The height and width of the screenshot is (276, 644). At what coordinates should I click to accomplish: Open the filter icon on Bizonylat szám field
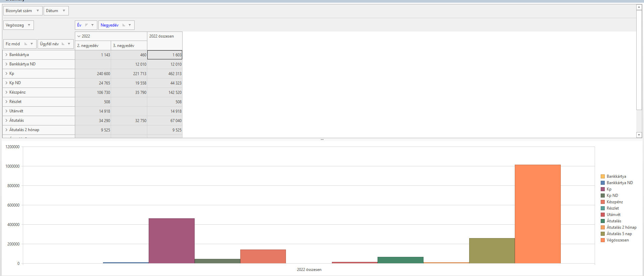(x=38, y=11)
